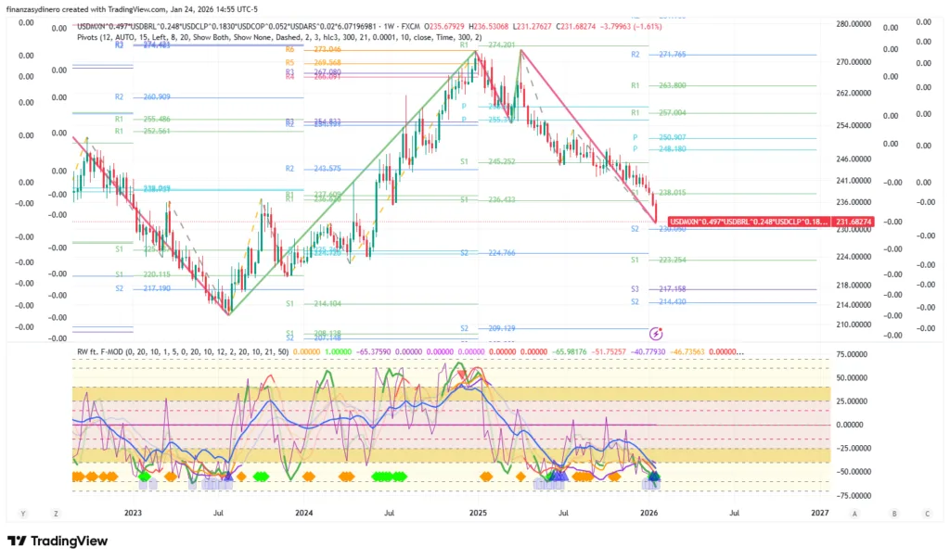Viewport: 950px width, 560px height.
Task: Click the 2027 label on time axis
Action: pyautogui.click(x=820, y=512)
